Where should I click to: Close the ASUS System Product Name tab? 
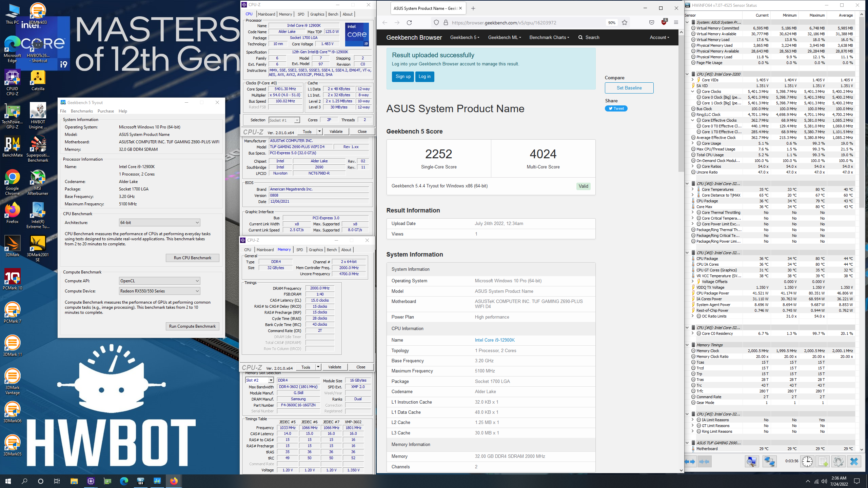460,8
